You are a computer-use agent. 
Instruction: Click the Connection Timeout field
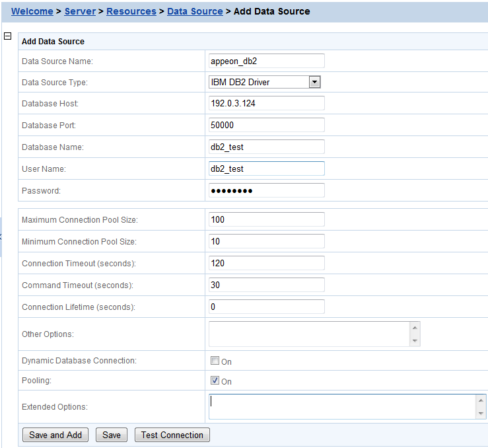[x=266, y=263]
